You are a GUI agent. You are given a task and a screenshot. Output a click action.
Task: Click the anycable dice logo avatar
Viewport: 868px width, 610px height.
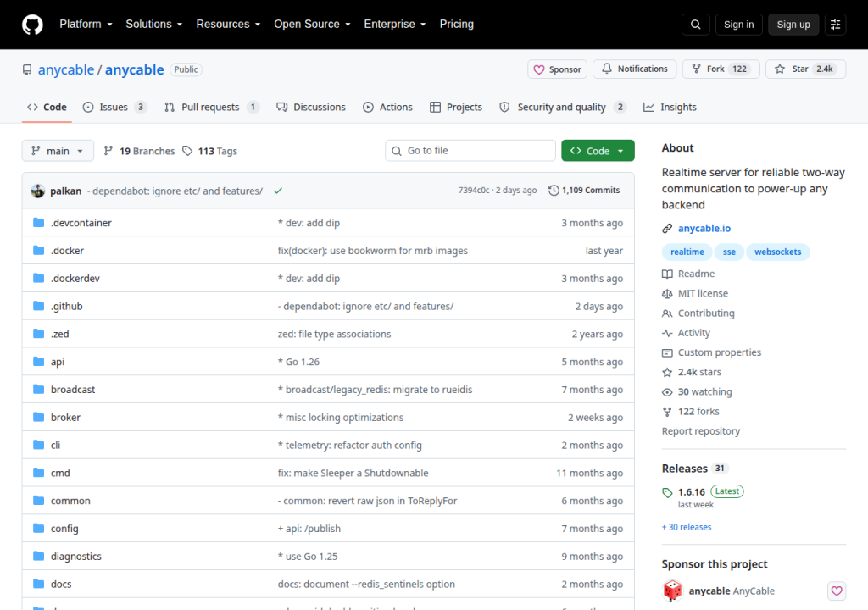coord(672,591)
